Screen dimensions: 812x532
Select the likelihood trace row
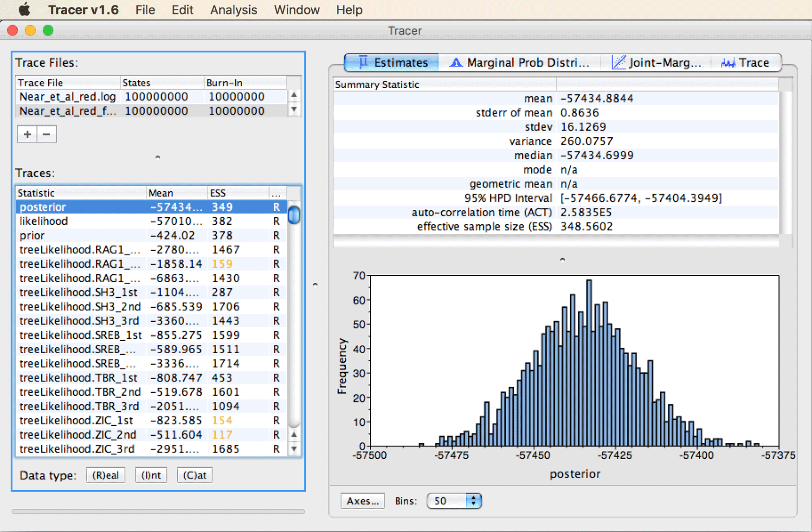[151, 221]
